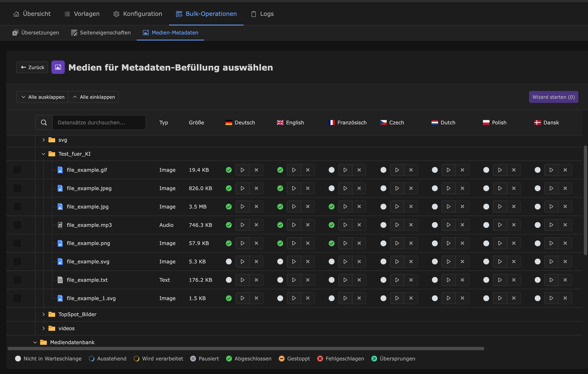Remove English entry for file_example.jpeg
The height and width of the screenshot is (374, 588).
[308, 188]
